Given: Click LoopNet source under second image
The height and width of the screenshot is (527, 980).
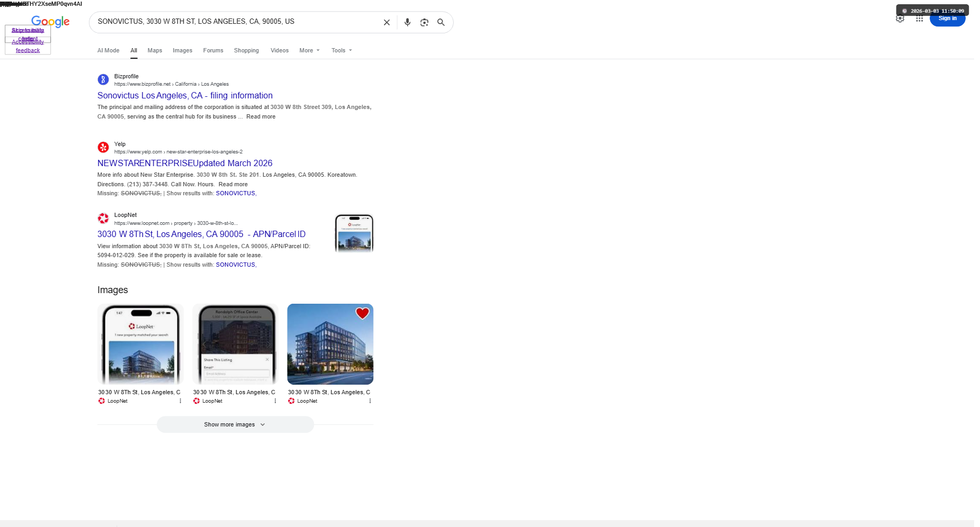Looking at the screenshot, I should [x=208, y=401].
